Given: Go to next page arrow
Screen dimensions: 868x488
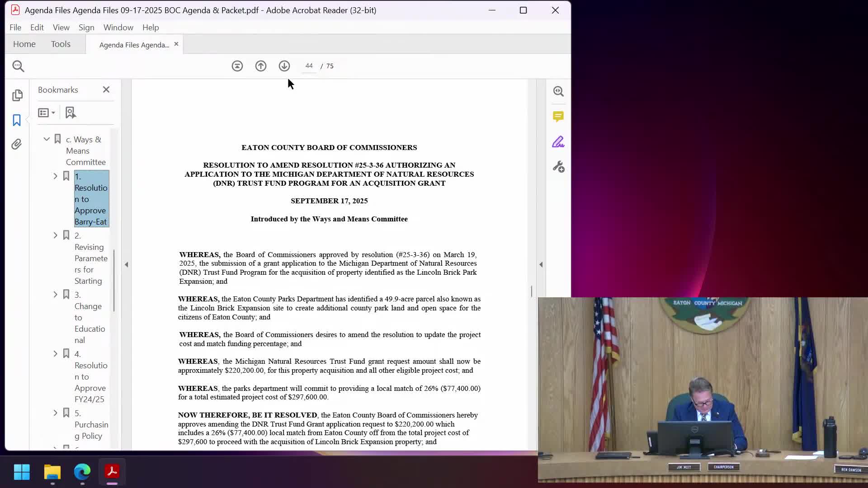Looking at the screenshot, I should [x=284, y=66].
